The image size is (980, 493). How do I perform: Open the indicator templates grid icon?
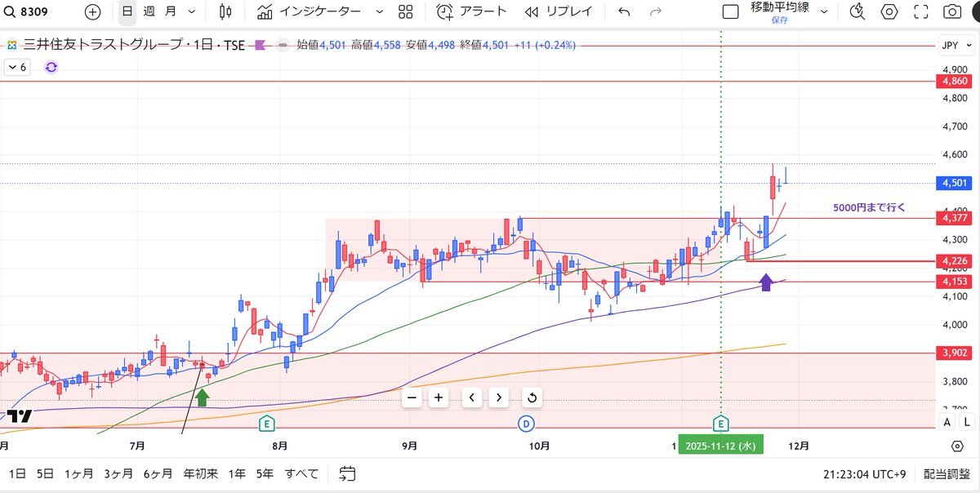[x=405, y=12]
